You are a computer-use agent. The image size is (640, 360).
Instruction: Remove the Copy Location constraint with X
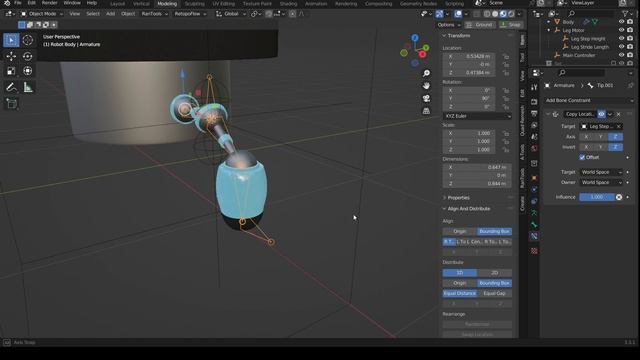click(x=619, y=114)
